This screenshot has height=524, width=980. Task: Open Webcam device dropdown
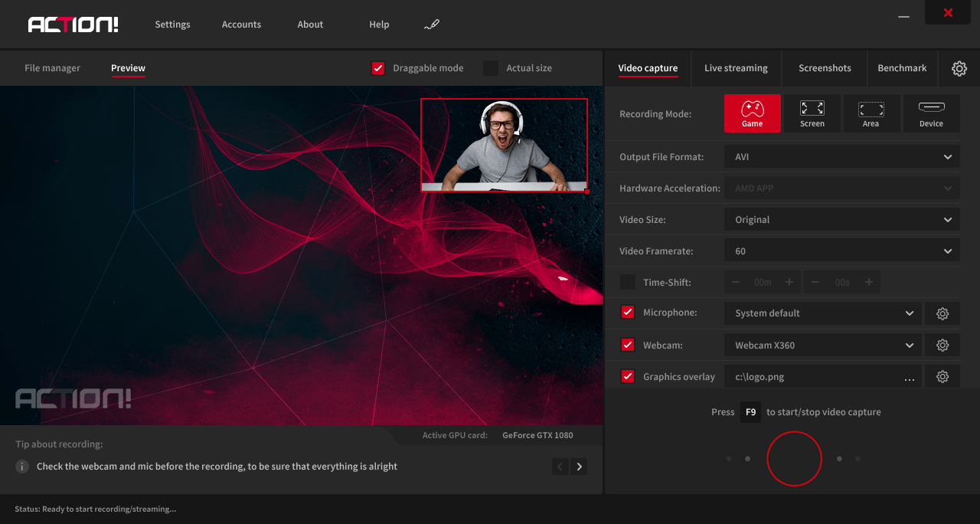click(x=823, y=346)
